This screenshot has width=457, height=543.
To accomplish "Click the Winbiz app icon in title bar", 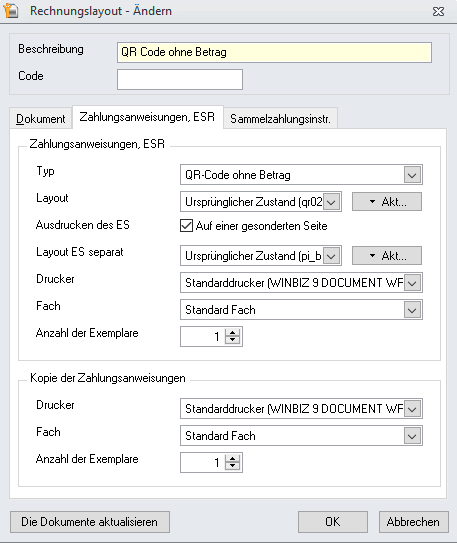I will click(x=10, y=10).
